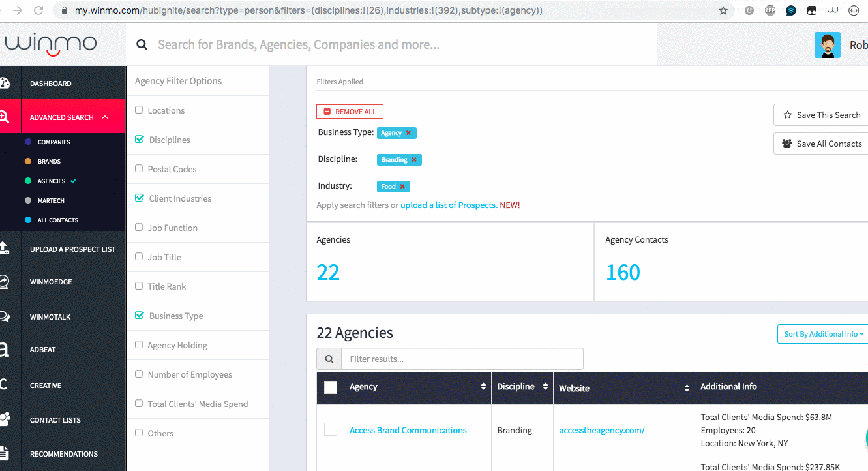Click the Adbeat 'a' icon

pyautogui.click(x=4, y=349)
